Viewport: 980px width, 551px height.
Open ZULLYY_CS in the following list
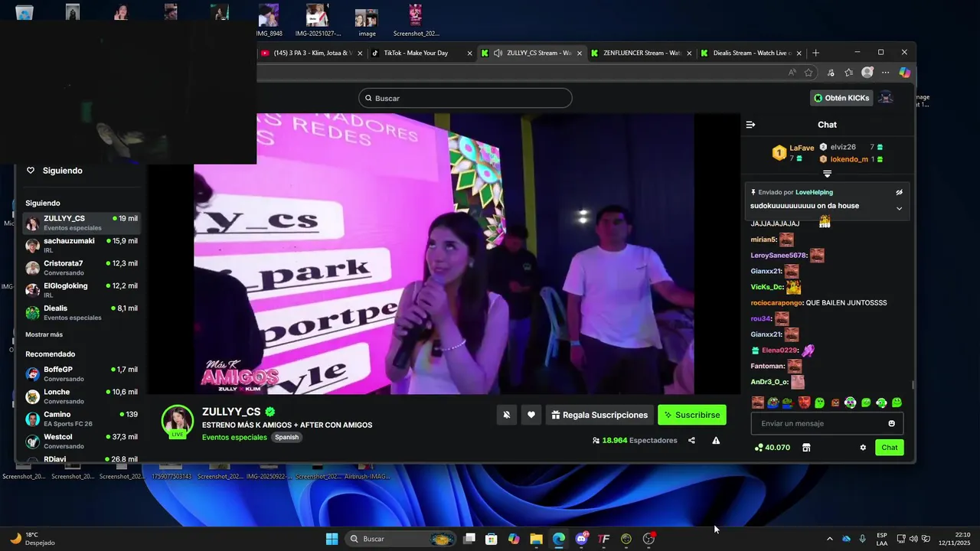(81, 223)
